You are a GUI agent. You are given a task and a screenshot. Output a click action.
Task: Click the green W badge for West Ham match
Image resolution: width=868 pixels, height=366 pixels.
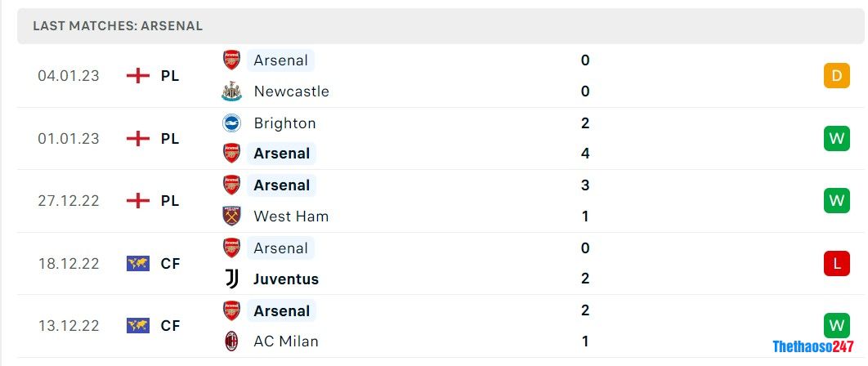[x=836, y=201]
